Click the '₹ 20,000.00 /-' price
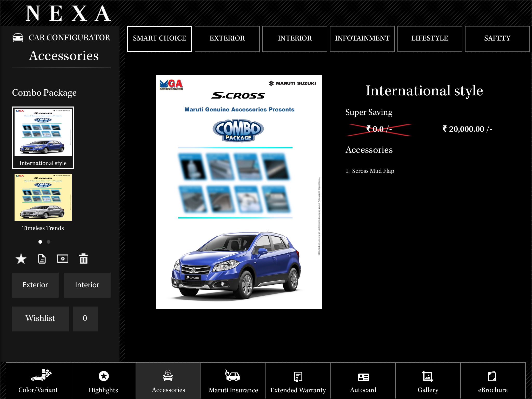Viewport: 532px width, 399px height. tap(467, 129)
